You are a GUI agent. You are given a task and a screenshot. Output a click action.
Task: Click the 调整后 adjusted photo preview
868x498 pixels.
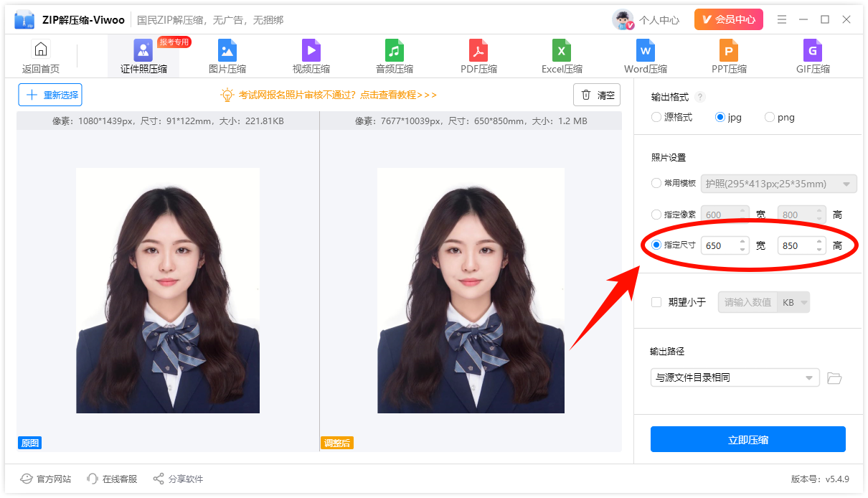pos(471,291)
